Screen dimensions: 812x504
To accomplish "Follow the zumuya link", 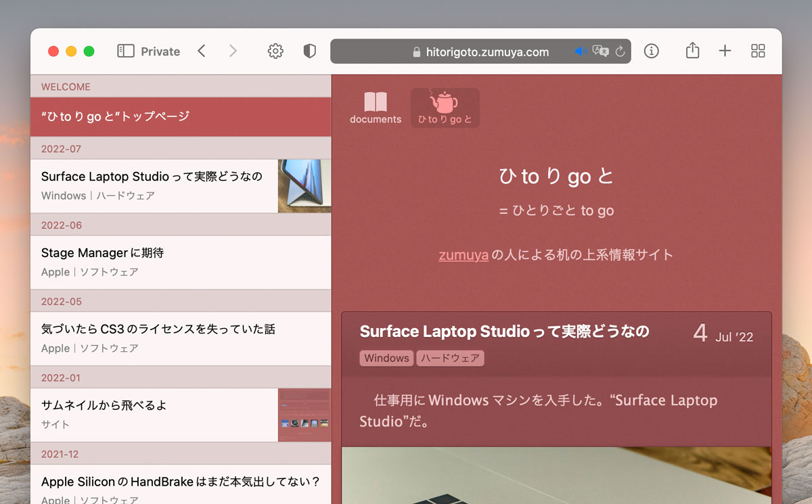I will 464,255.
